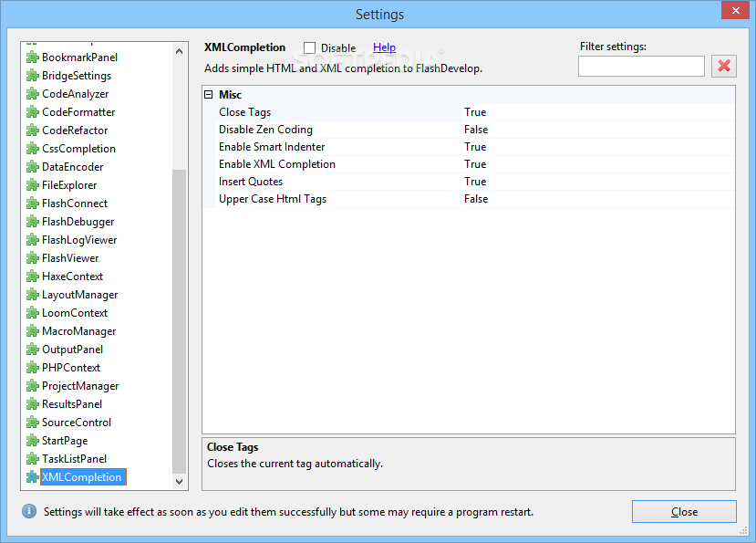The image size is (756, 543).
Task: Click the LayoutManager puzzle icon
Action: (32, 295)
